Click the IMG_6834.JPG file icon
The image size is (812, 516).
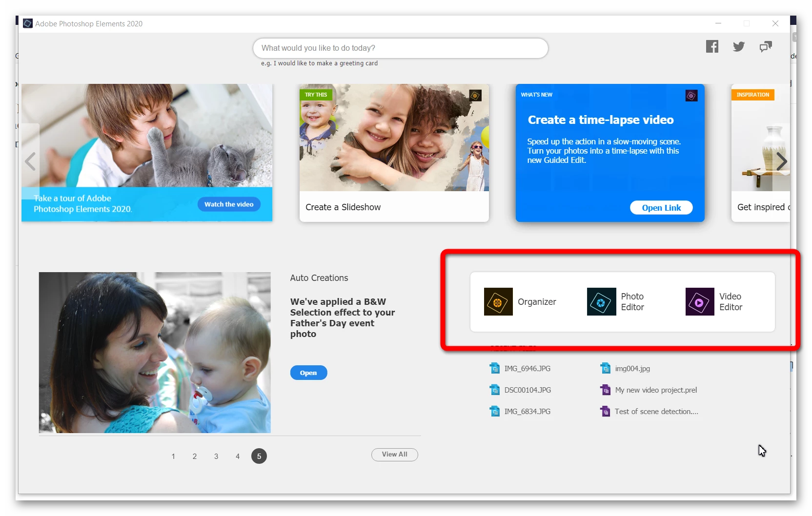[495, 411]
